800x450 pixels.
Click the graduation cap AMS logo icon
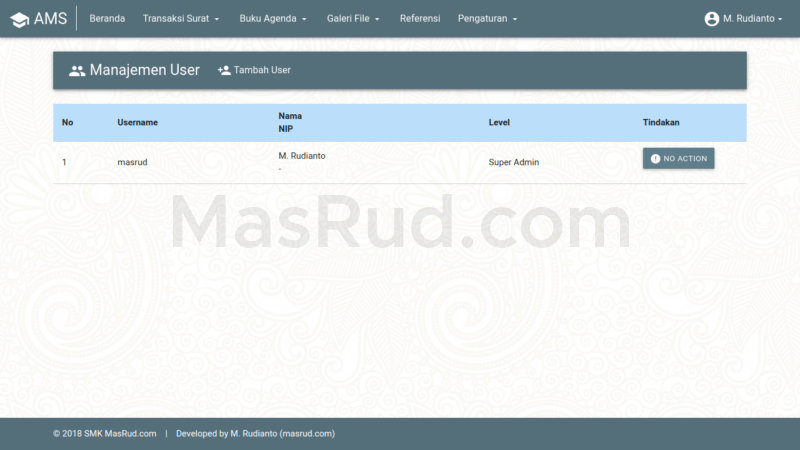click(x=19, y=19)
